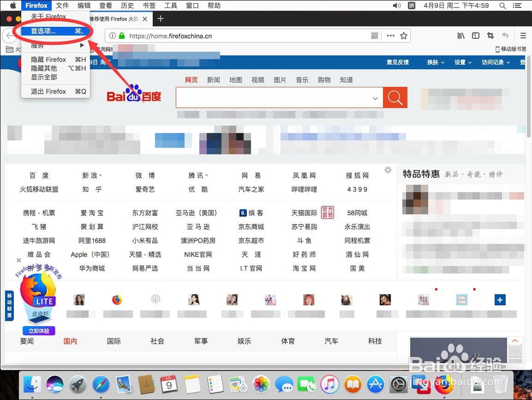Close the current Firefox tab

[145, 19]
